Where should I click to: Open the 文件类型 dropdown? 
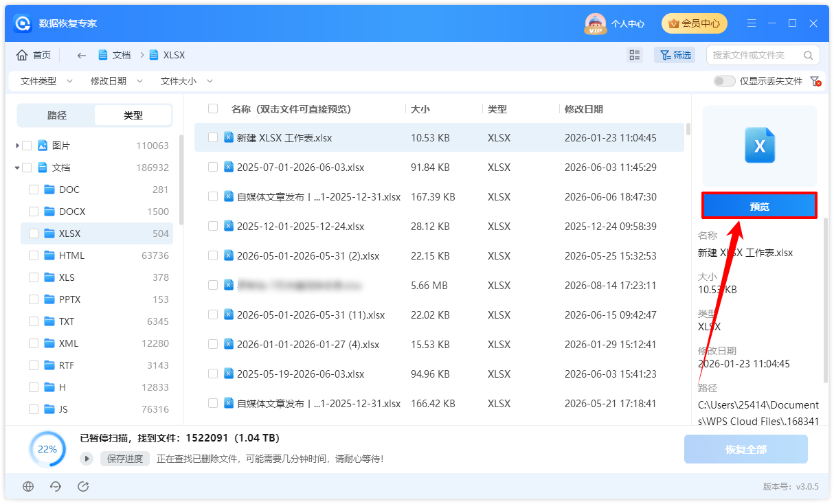[46, 81]
